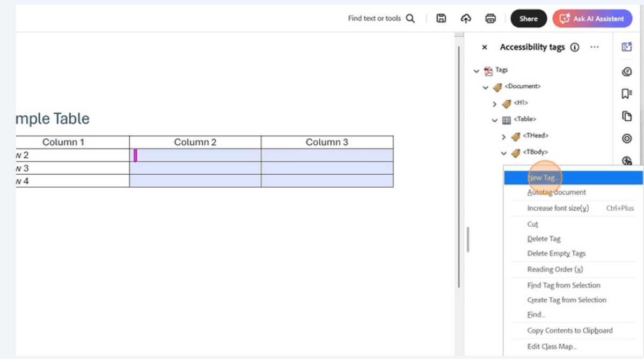
Task: Open the Ask AI Assistant
Action: coord(592,18)
